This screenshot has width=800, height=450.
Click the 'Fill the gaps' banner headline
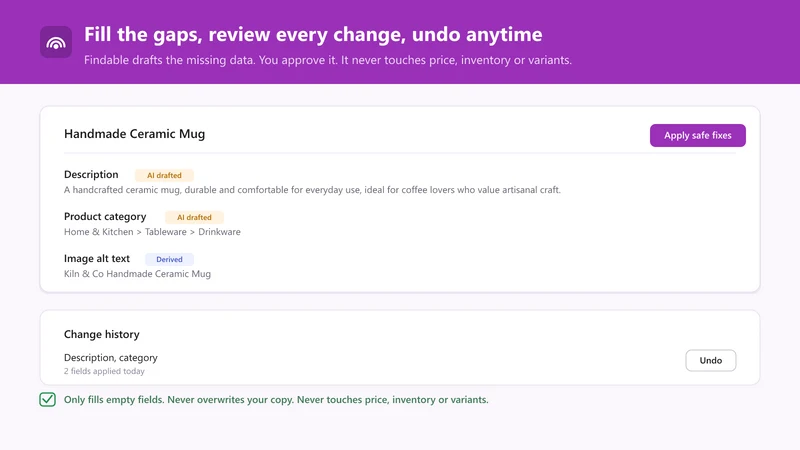click(x=313, y=35)
